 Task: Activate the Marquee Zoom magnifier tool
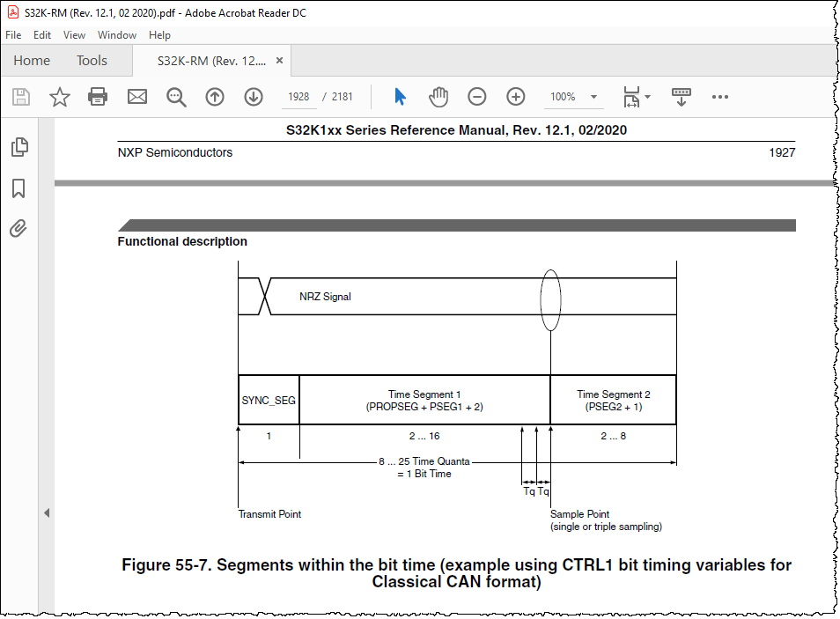176,97
